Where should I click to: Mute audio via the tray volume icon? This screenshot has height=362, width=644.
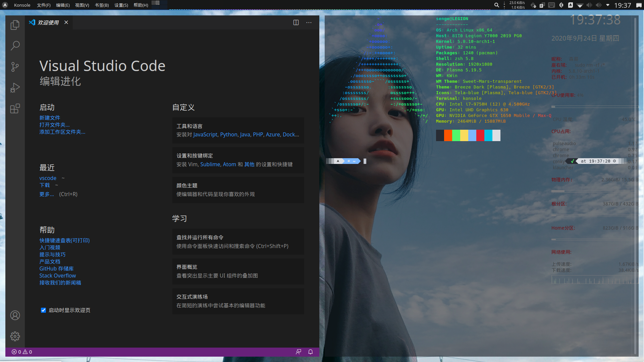(589, 5)
